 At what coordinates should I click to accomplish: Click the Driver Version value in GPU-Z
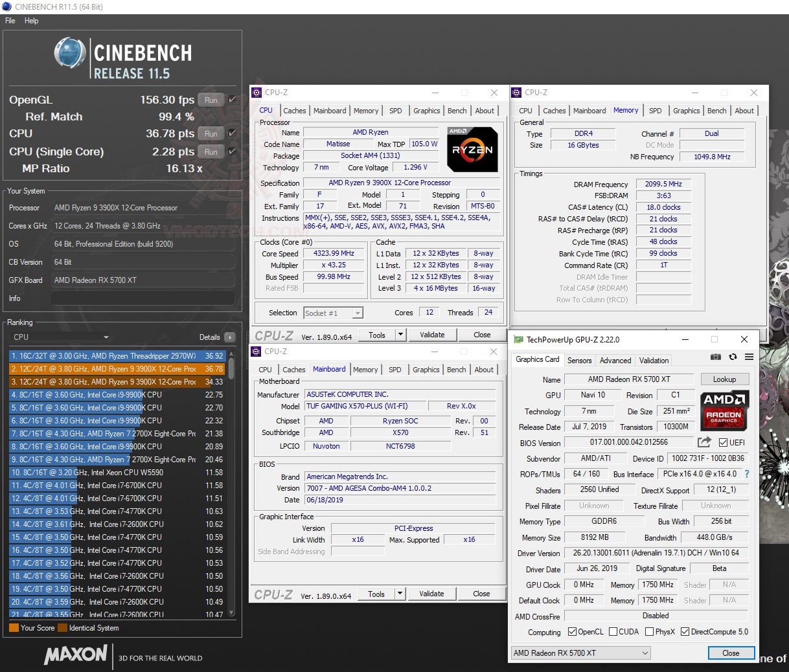(x=656, y=553)
